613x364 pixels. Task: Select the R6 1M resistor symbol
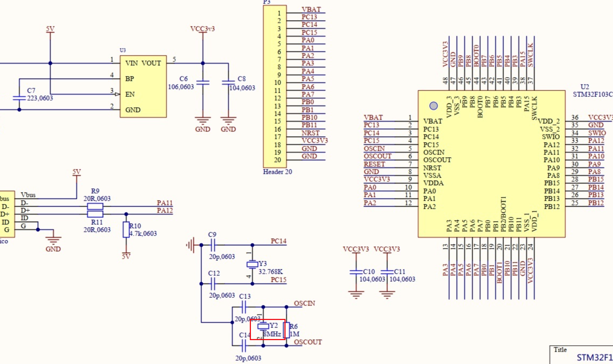(287, 330)
